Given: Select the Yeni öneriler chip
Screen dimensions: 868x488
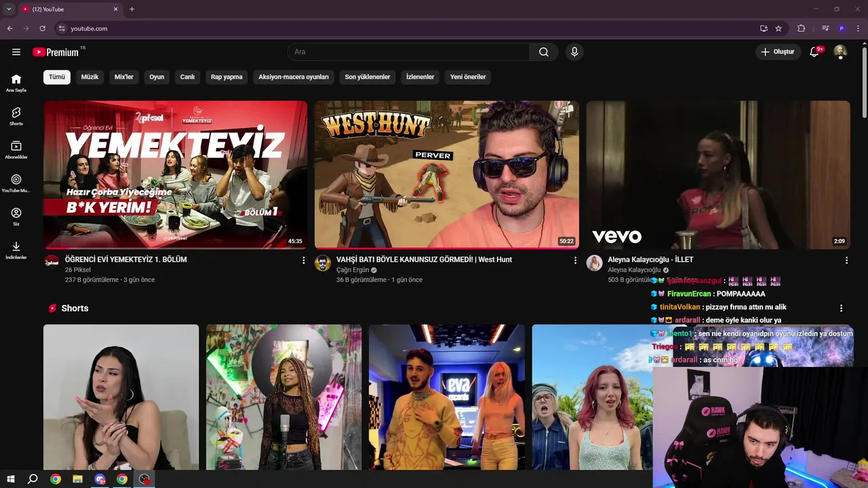Looking at the screenshot, I should pyautogui.click(x=468, y=77).
